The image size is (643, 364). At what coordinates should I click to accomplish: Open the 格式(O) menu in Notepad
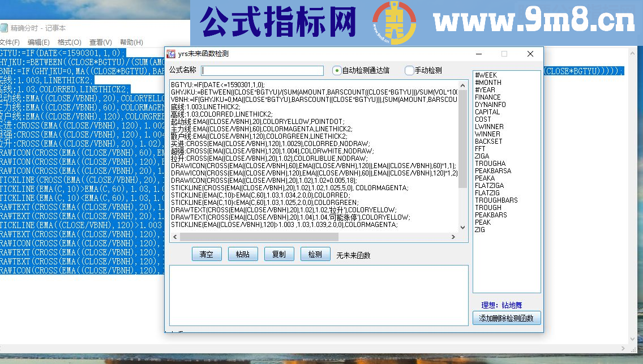[x=68, y=41]
